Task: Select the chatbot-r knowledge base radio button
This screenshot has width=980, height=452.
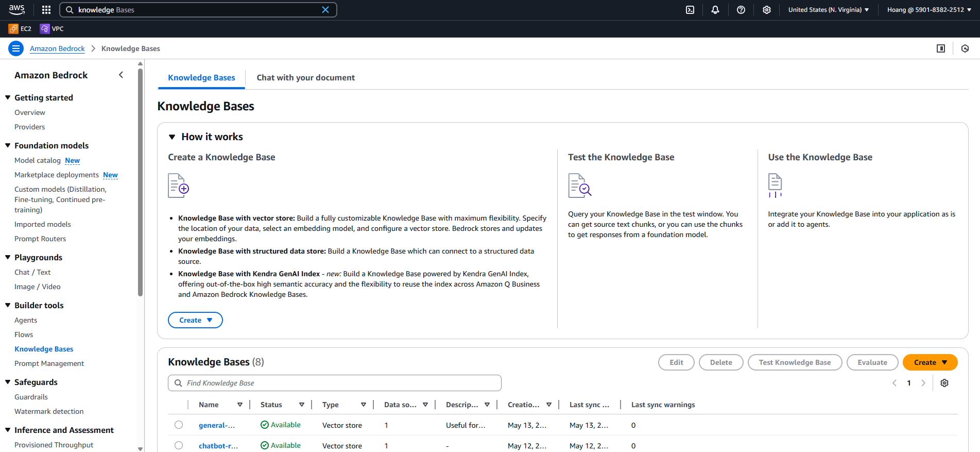Action: [x=179, y=445]
